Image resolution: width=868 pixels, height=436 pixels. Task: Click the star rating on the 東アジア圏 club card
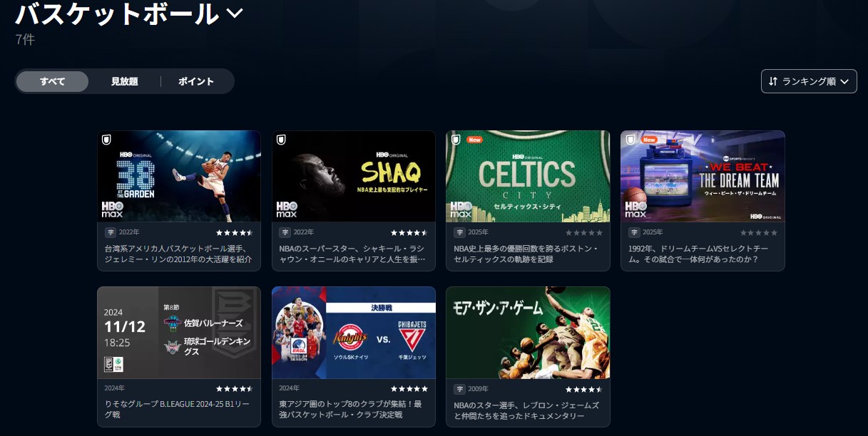pos(409,389)
